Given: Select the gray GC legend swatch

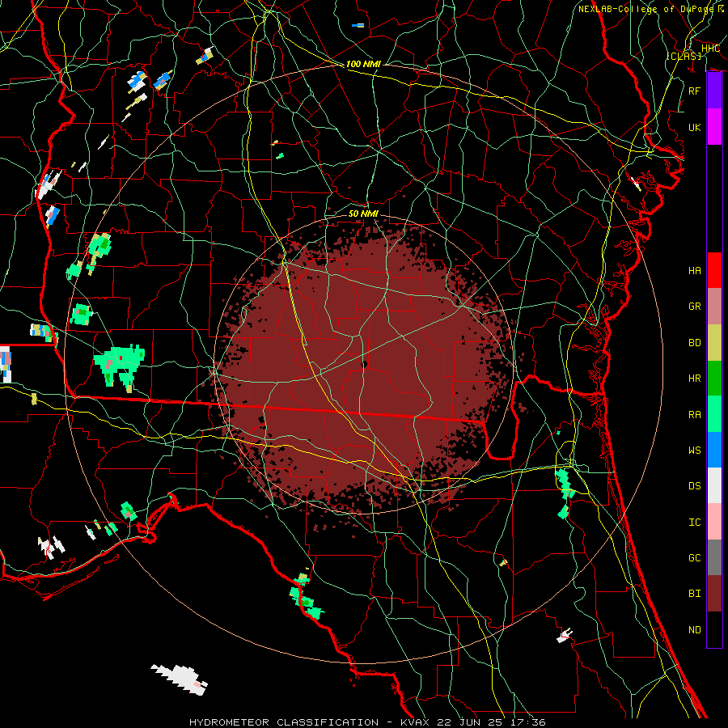Looking at the screenshot, I should point(714,557).
